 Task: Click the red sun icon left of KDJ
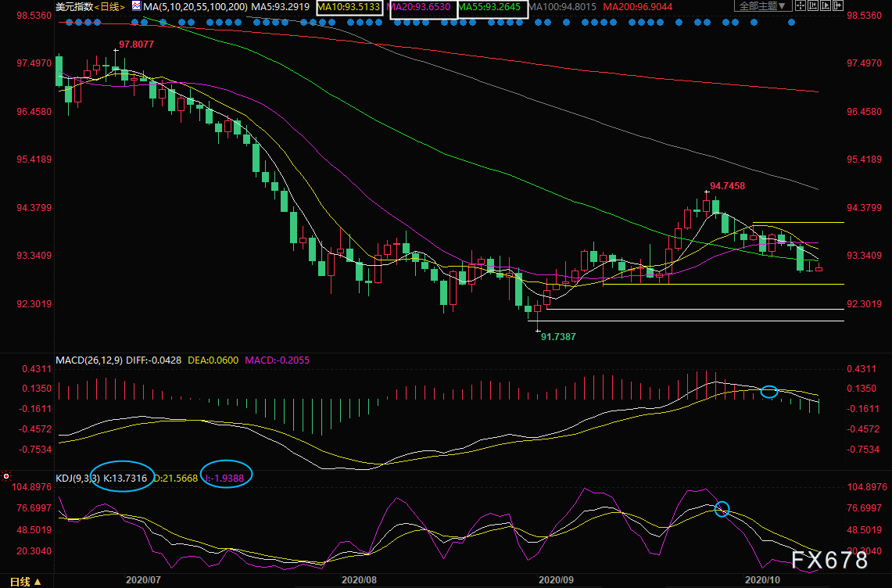[x=6, y=475]
